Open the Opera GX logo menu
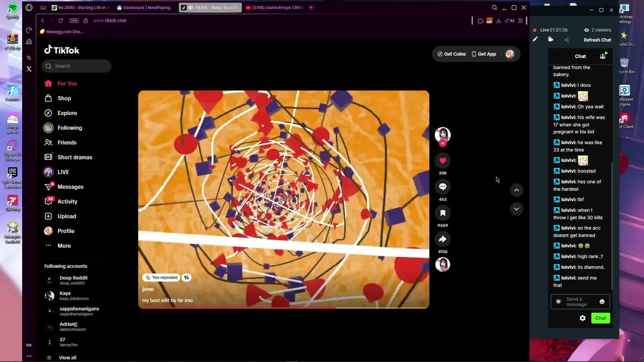Image resolution: width=644 pixels, height=362 pixels. tap(29, 8)
